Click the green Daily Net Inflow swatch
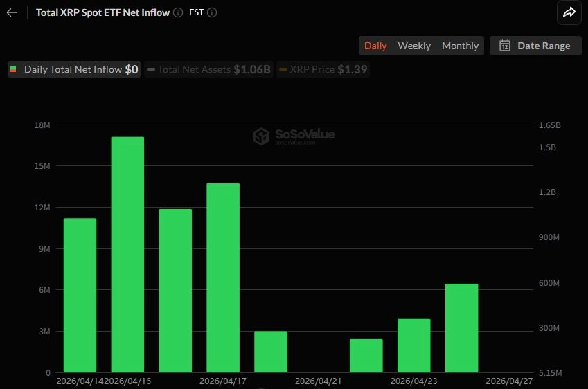Image resolution: width=588 pixels, height=389 pixels. point(13,69)
